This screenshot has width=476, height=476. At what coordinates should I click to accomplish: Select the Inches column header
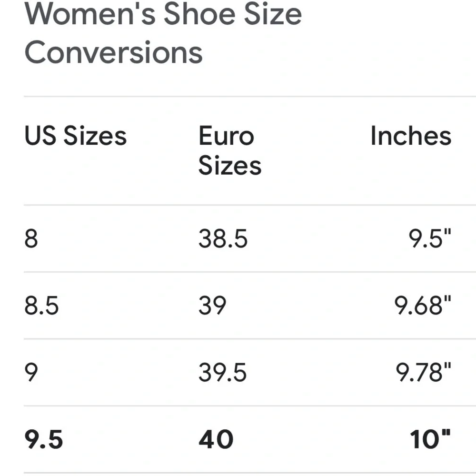pyautogui.click(x=411, y=136)
